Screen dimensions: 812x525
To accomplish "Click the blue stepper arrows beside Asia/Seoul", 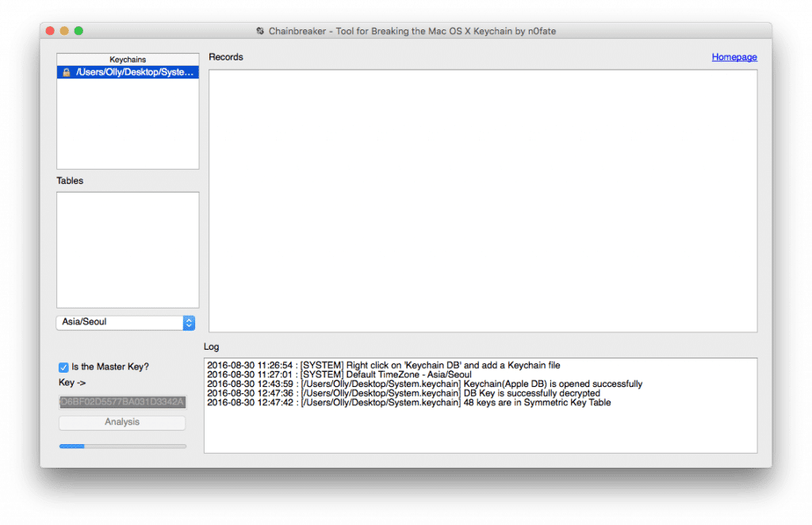I will click(x=188, y=323).
